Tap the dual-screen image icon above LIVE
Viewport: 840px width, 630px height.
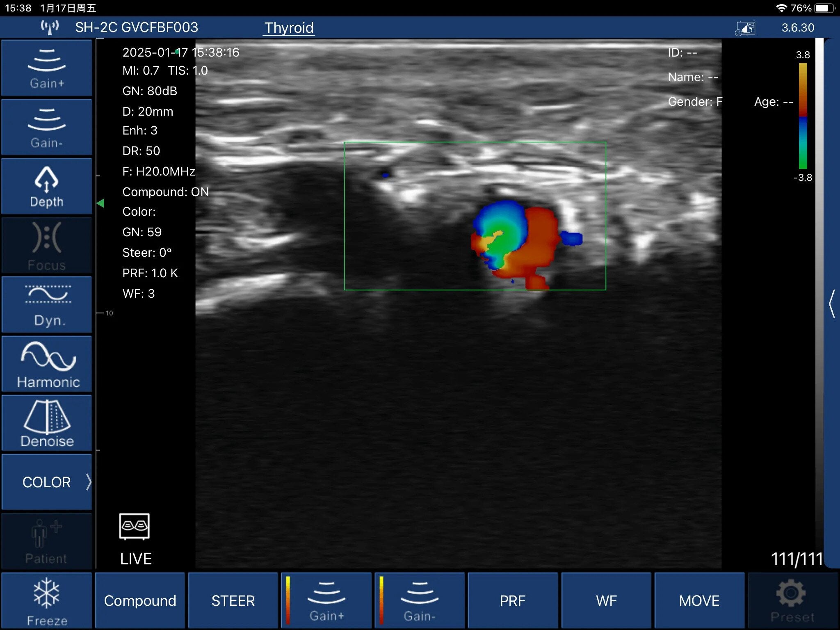pyautogui.click(x=134, y=526)
